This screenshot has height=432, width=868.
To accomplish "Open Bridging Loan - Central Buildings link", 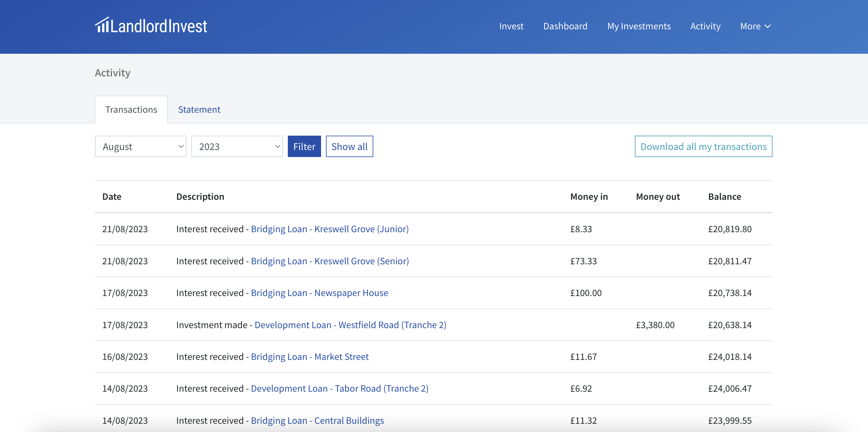I will (x=317, y=420).
